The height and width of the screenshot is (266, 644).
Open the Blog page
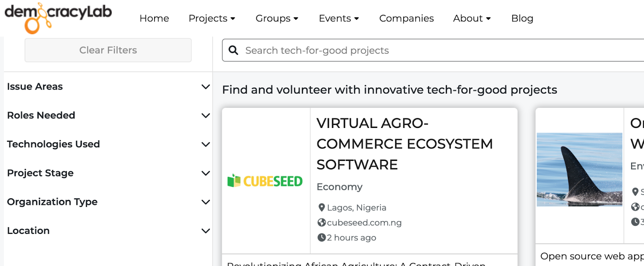(522, 19)
